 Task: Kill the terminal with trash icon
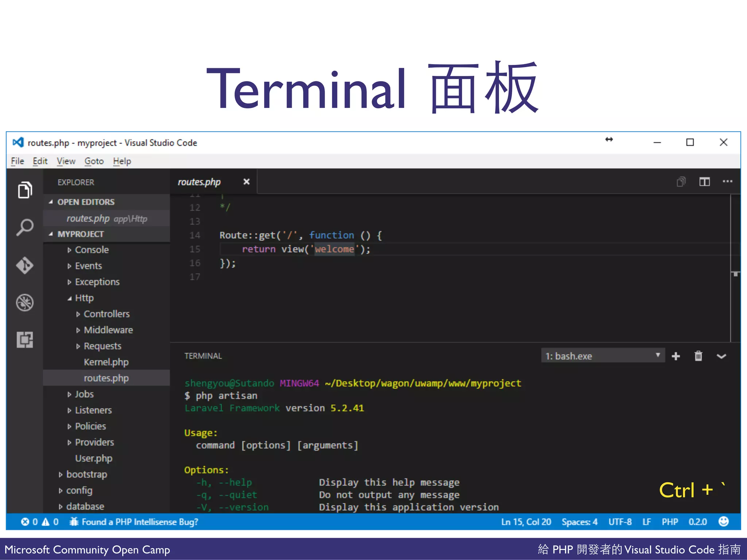pyautogui.click(x=698, y=356)
